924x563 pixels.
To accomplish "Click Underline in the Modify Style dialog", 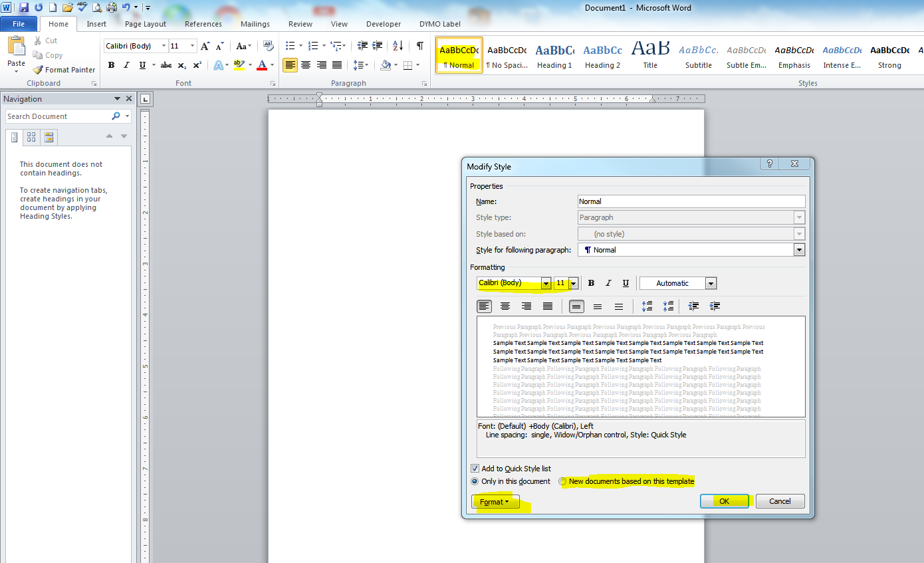I will tap(626, 283).
